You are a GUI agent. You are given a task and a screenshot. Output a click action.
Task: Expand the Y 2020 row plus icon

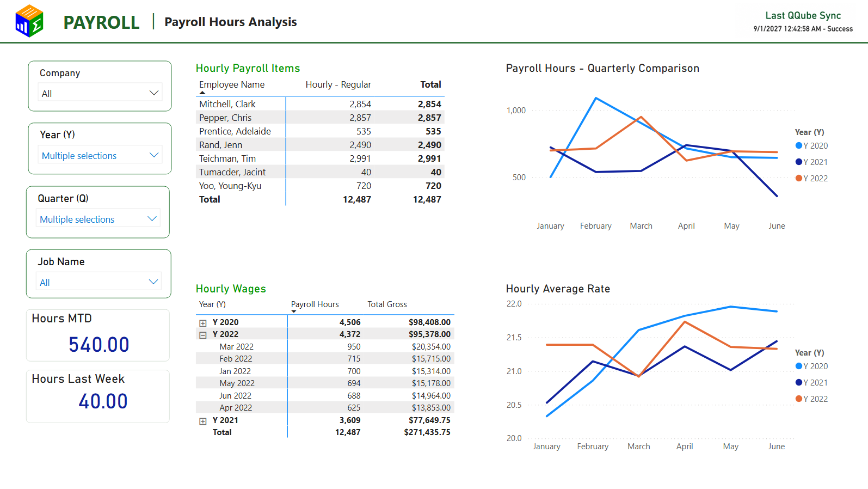point(203,323)
